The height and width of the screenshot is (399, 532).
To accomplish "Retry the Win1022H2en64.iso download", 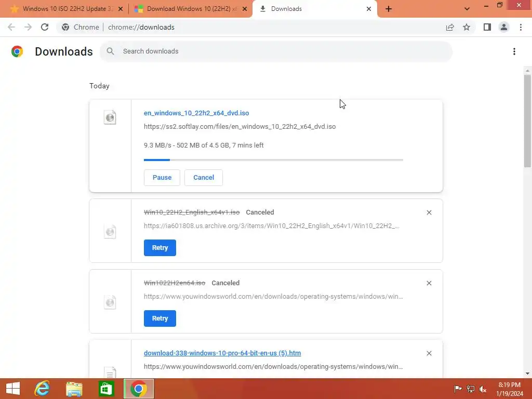I will click(x=160, y=318).
